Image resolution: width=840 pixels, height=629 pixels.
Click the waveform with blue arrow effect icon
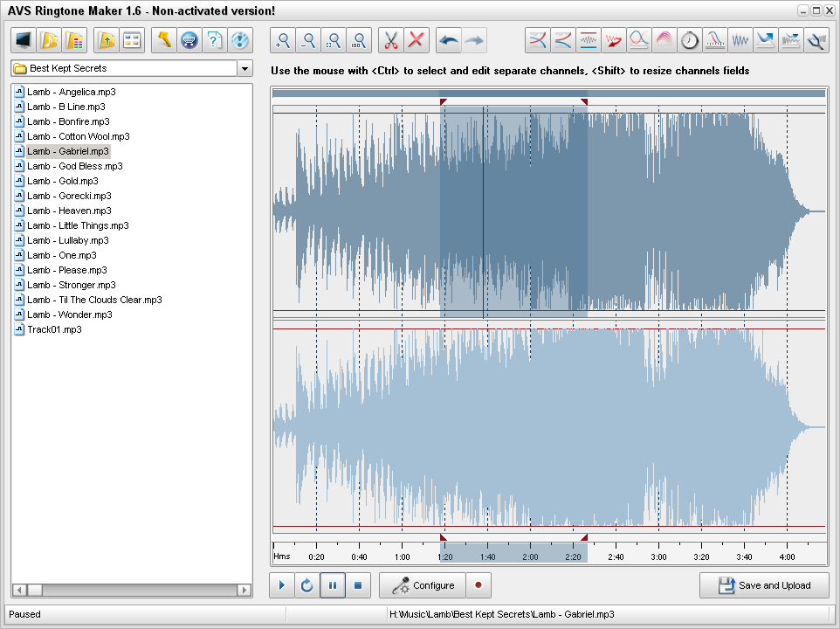(791, 40)
